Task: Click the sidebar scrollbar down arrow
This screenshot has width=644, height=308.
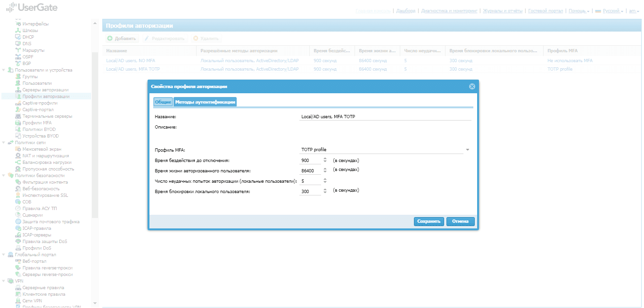Action: click(x=95, y=303)
